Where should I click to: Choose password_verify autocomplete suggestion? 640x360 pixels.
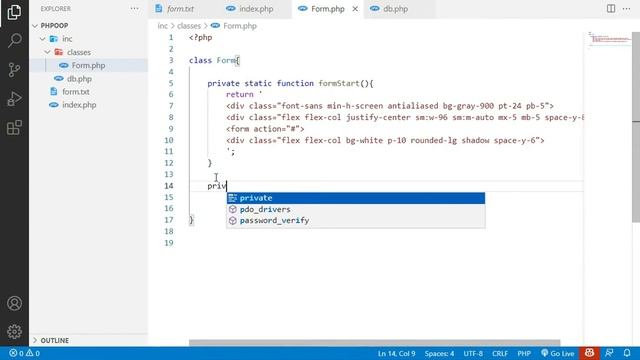356,220
